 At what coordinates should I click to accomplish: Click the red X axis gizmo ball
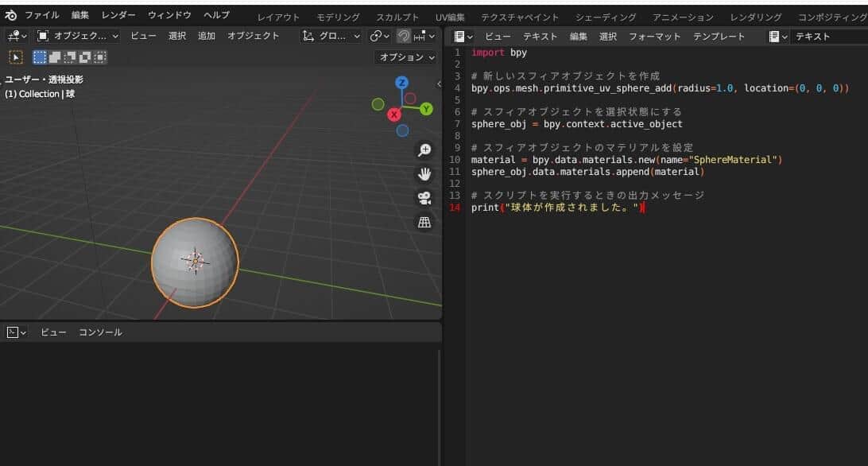(393, 115)
